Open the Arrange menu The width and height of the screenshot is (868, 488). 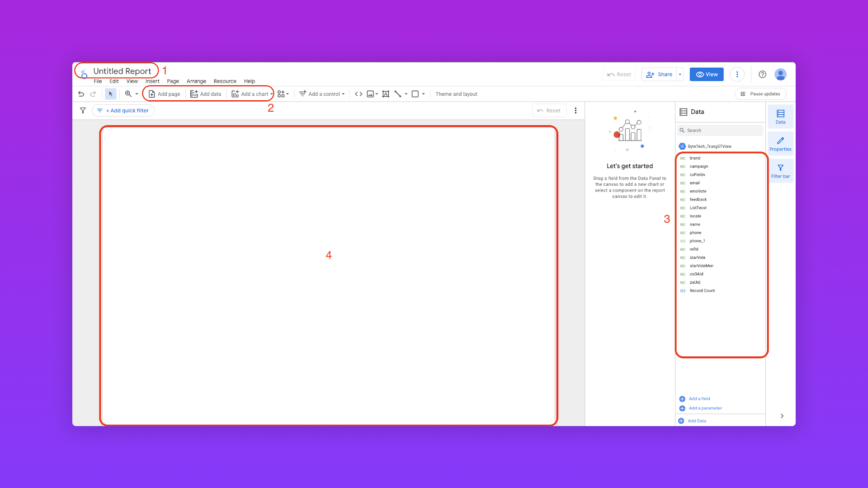pyautogui.click(x=196, y=81)
